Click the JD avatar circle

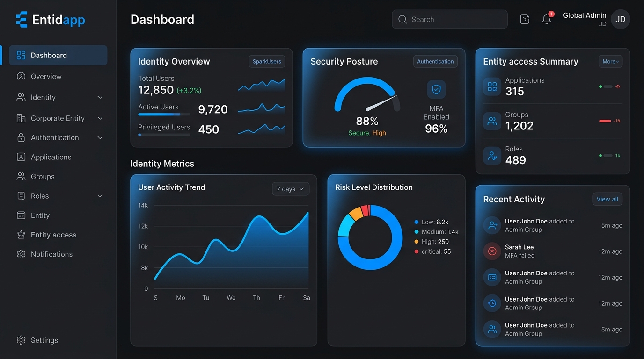point(621,19)
